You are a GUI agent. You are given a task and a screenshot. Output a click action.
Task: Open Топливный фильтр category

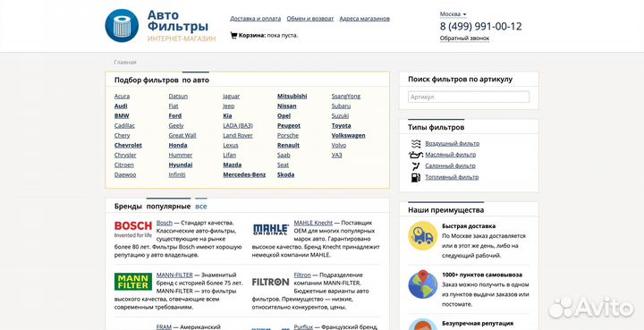click(x=452, y=177)
